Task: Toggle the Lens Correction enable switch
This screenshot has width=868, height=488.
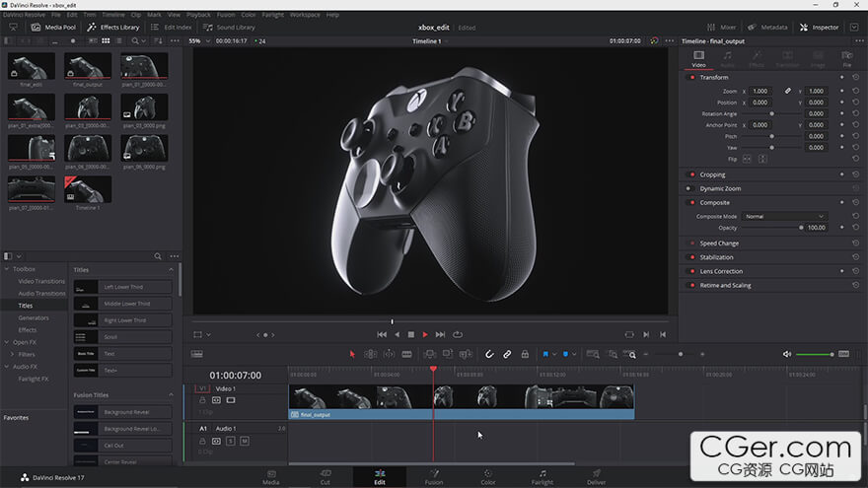Action: pos(690,271)
